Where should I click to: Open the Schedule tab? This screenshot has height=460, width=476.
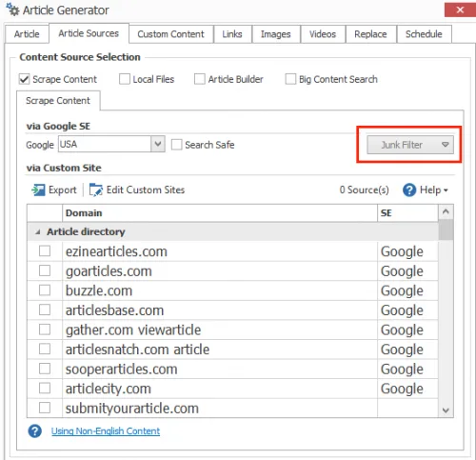pos(424,34)
